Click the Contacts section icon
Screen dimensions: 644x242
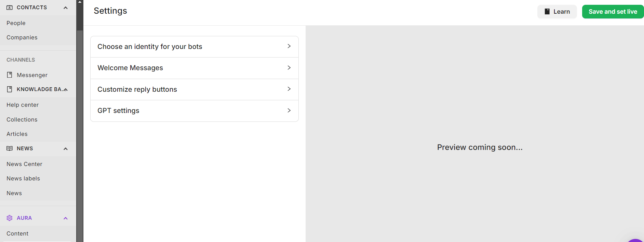click(10, 8)
